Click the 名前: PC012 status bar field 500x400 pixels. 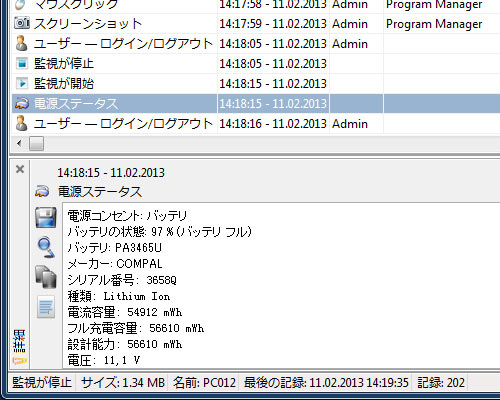point(204,382)
